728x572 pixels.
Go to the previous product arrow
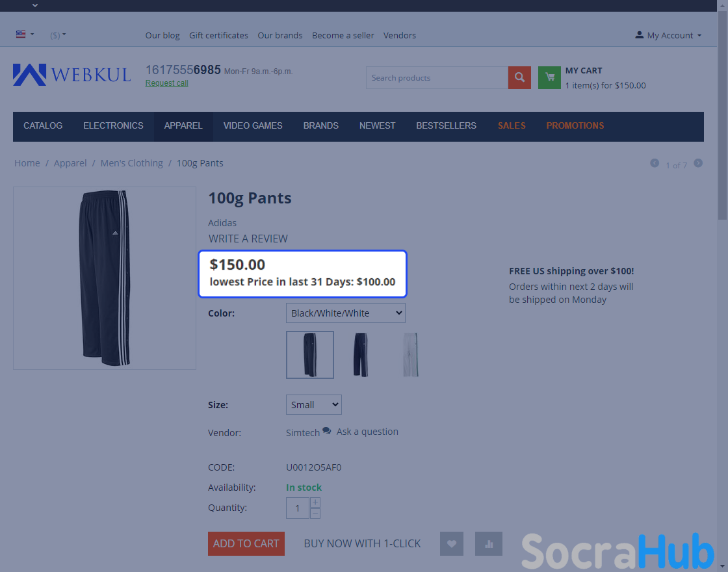(654, 163)
